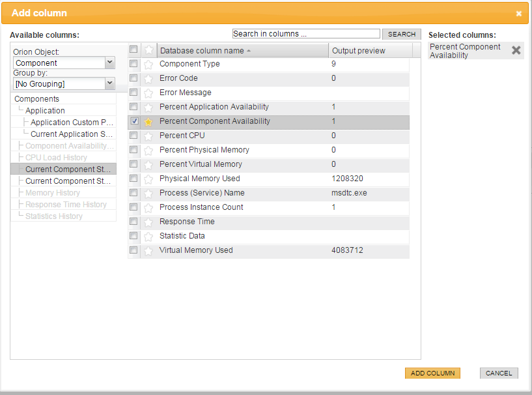Viewport: 532px width, 395px height.
Task: Favorite Process Instance Count star
Action: [x=148, y=207]
